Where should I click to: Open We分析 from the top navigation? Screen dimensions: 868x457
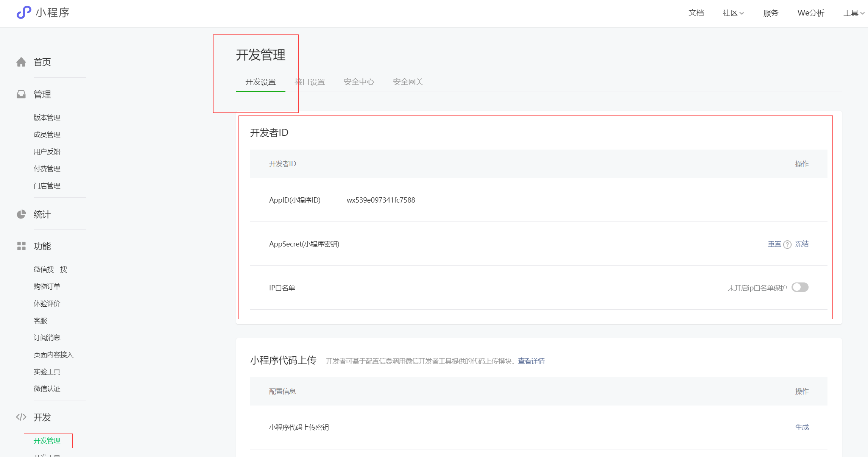(x=810, y=13)
